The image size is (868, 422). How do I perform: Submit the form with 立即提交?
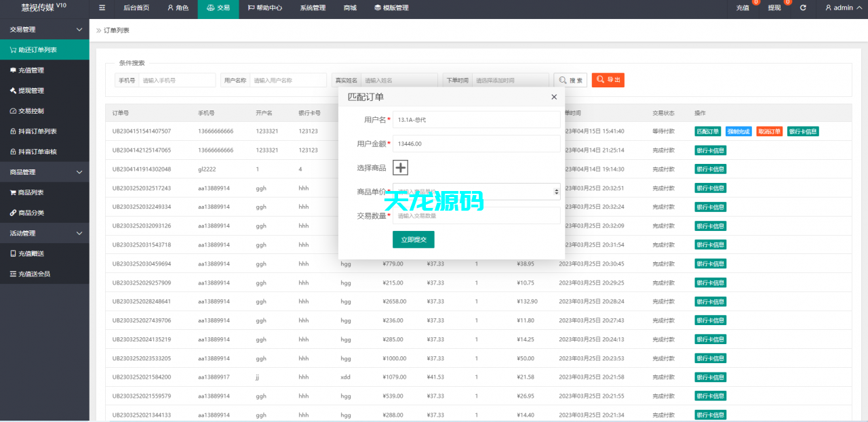pos(413,239)
